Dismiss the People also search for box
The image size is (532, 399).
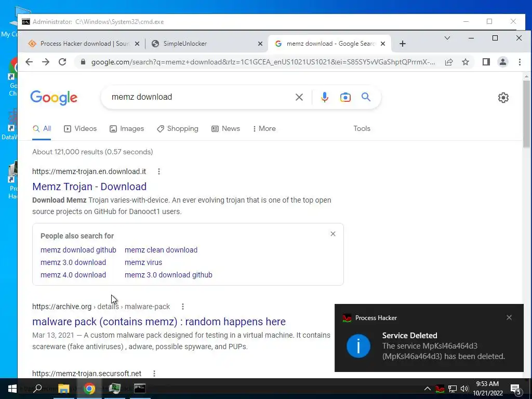(x=333, y=234)
